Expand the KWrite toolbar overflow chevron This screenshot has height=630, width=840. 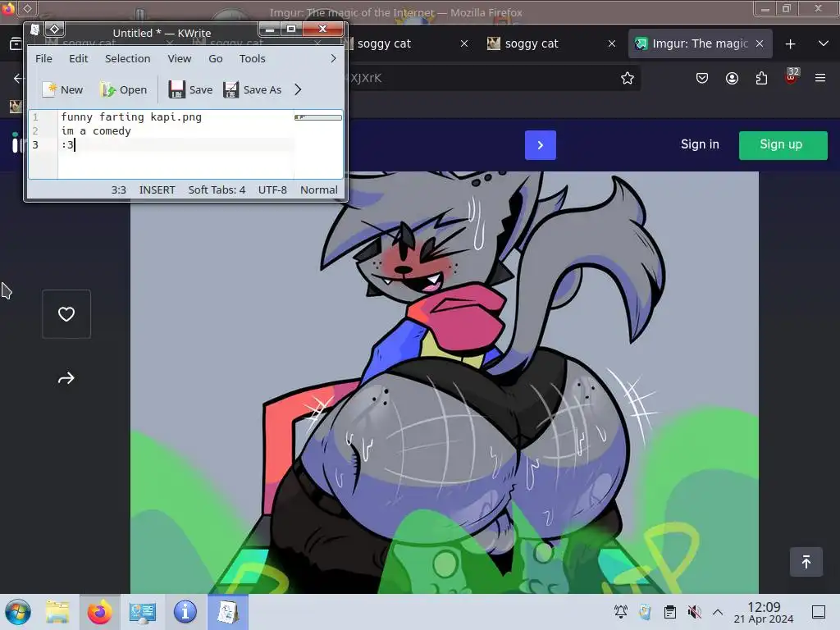298,89
